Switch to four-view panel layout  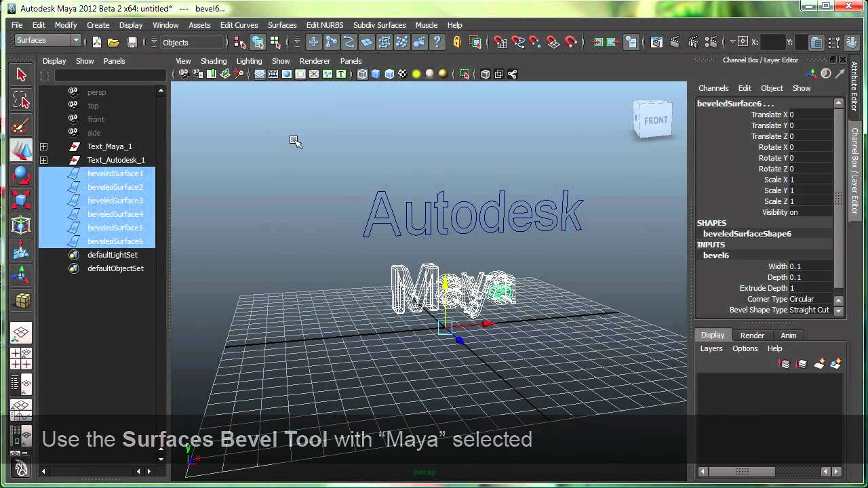(x=21, y=358)
